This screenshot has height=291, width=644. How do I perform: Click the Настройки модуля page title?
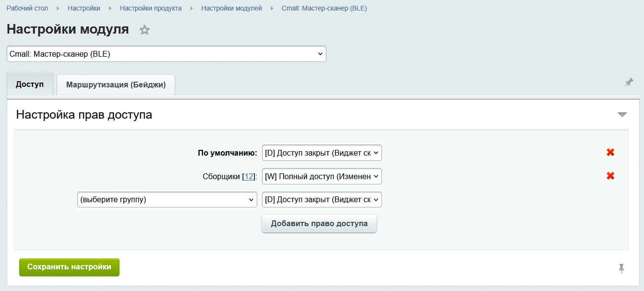click(68, 29)
